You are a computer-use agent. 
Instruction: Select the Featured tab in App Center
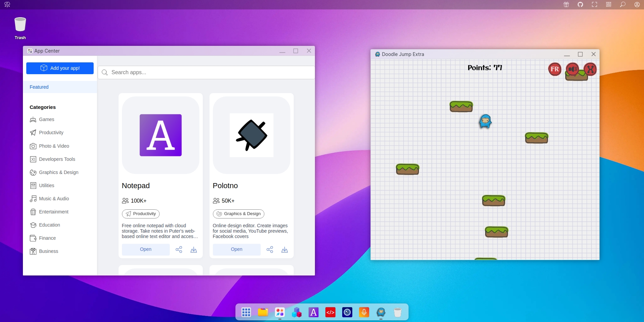tap(60, 87)
